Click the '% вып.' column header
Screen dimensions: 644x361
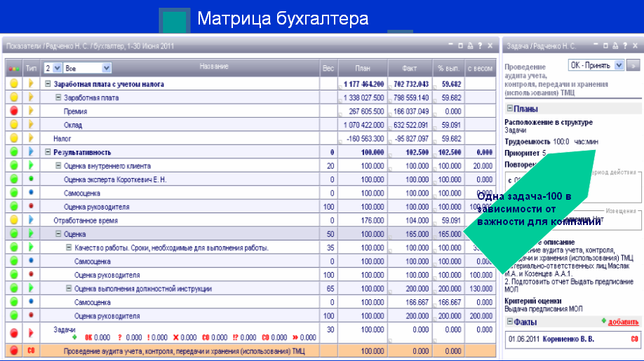pos(448,68)
